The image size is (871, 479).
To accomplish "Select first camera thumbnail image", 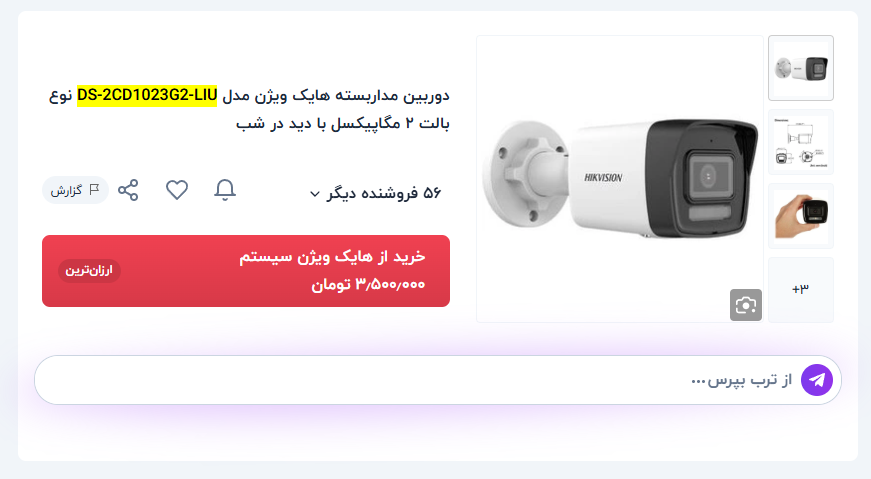I will tap(800, 68).
